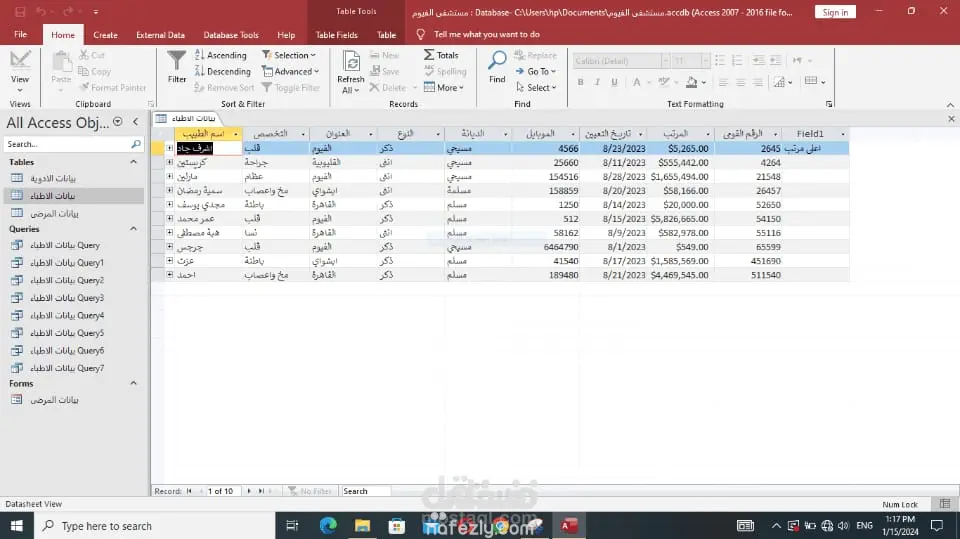Image resolution: width=960 pixels, height=539 pixels.
Task: Close the open table with the X
Action: 951,119
